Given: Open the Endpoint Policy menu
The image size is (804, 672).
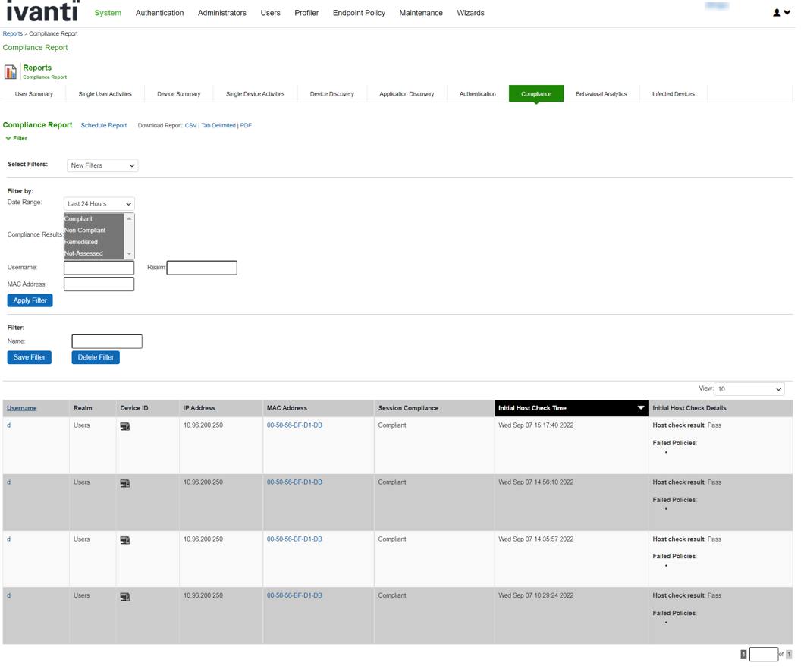Looking at the screenshot, I should [359, 13].
